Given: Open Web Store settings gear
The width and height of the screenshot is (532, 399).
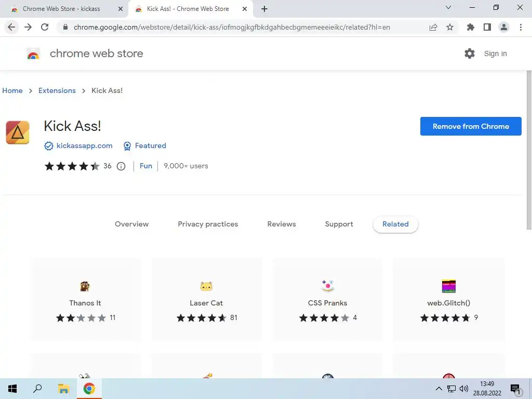Looking at the screenshot, I should [470, 54].
